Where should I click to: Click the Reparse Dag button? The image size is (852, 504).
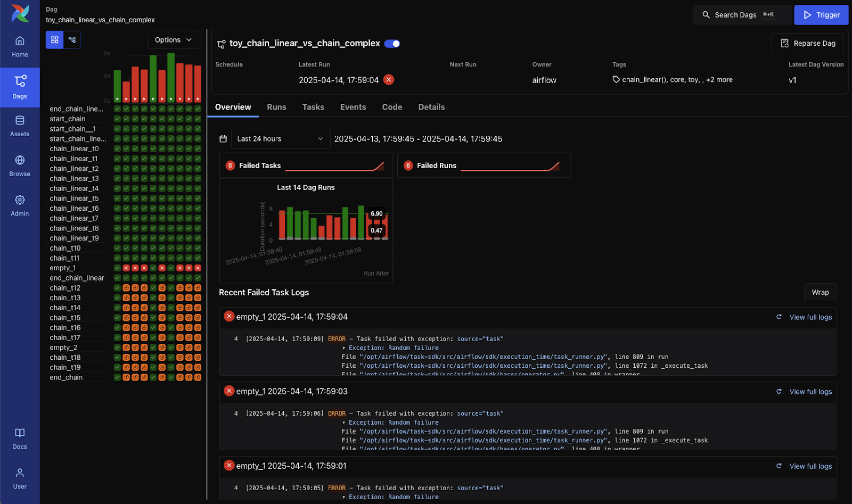[807, 43]
